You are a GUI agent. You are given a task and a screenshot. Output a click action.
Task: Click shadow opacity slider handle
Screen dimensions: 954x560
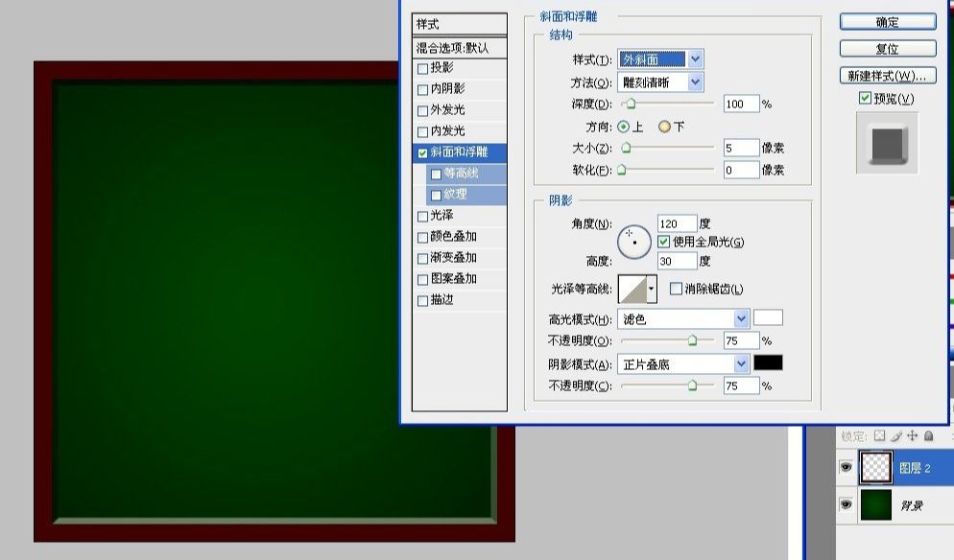point(692,385)
